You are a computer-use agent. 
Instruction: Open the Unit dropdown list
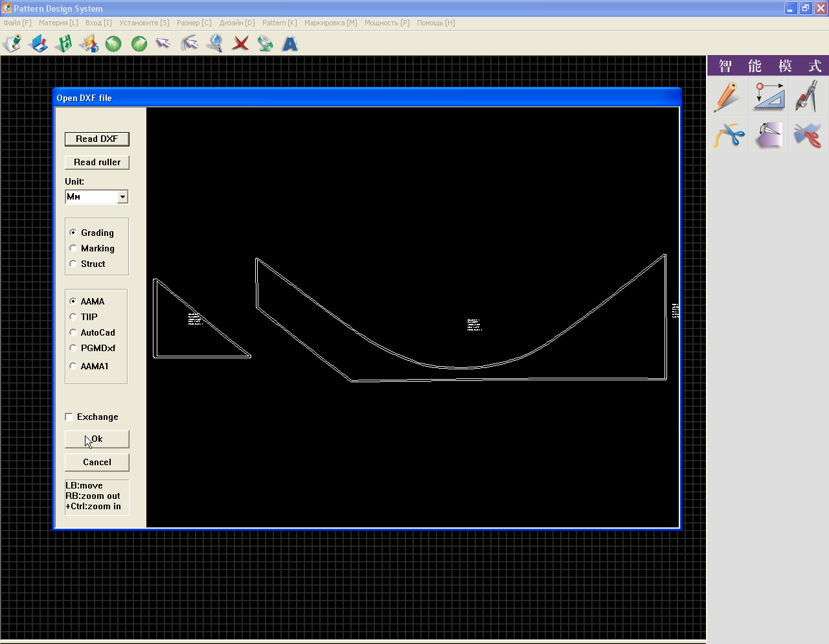tap(122, 197)
